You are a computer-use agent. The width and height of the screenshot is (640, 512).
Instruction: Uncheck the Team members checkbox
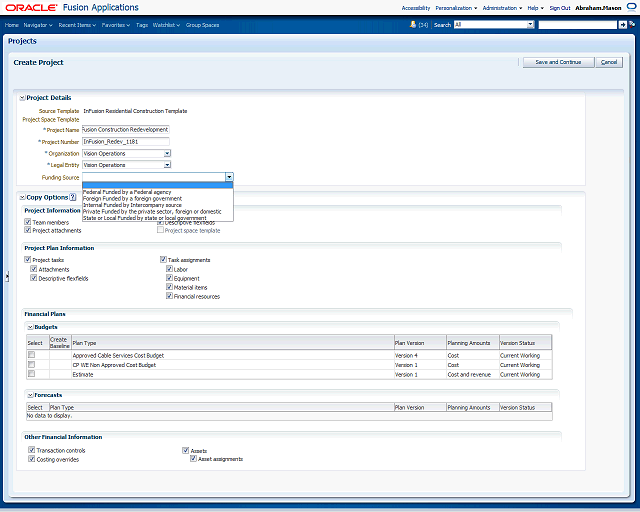(28, 222)
